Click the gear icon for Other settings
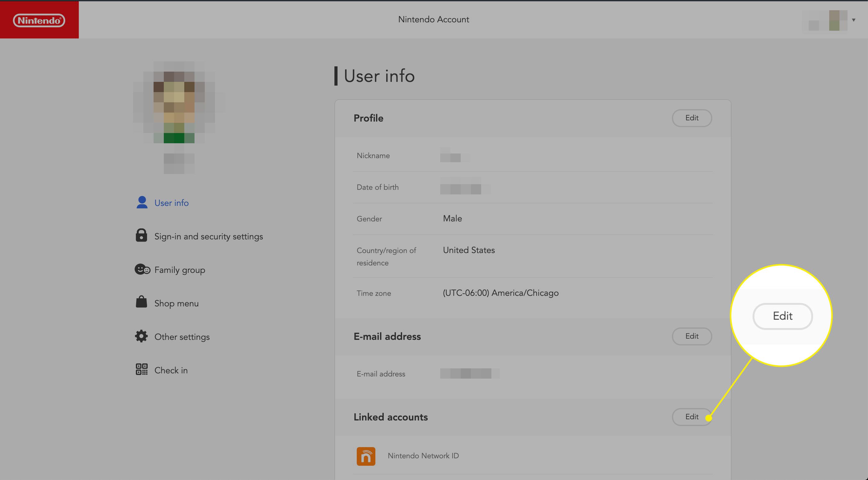 (x=141, y=336)
